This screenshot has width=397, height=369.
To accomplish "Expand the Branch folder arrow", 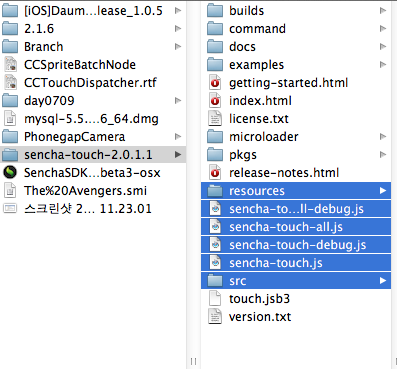I will pos(178,46).
